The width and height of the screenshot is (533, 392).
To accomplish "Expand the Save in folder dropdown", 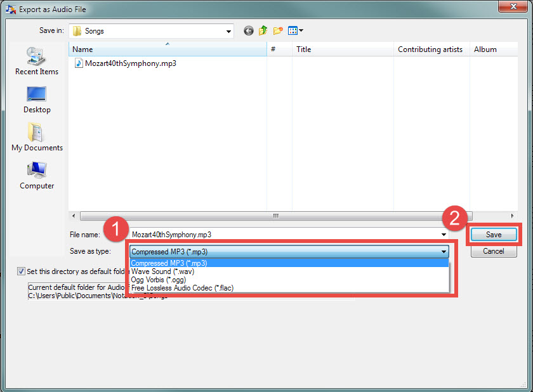I will [228, 30].
